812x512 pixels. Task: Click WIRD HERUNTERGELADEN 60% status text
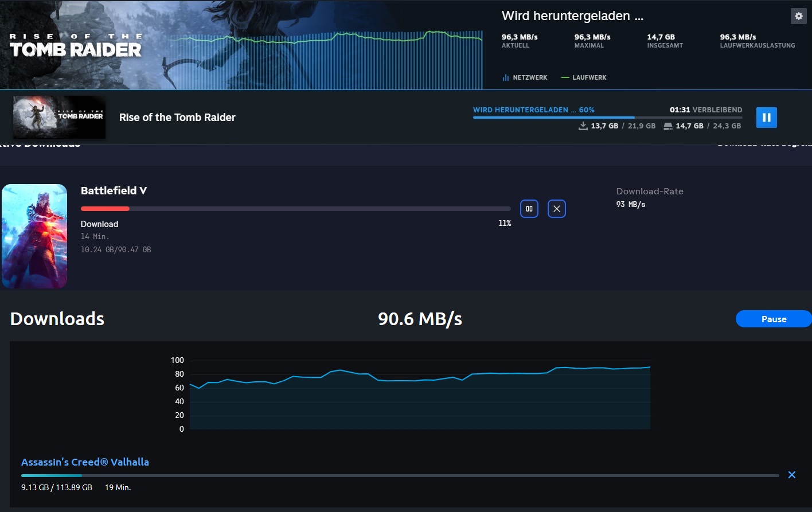click(x=533, y=110)
